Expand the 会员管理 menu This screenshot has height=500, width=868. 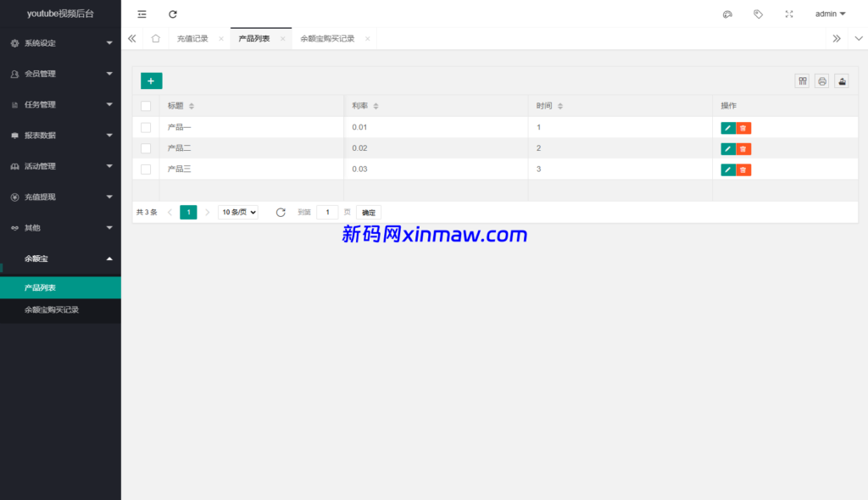(x=60, y=74)
